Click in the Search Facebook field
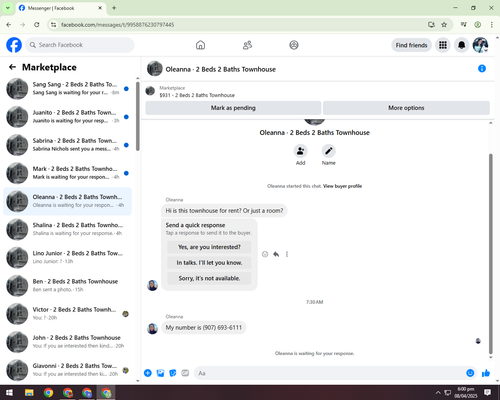 point(80,45)
